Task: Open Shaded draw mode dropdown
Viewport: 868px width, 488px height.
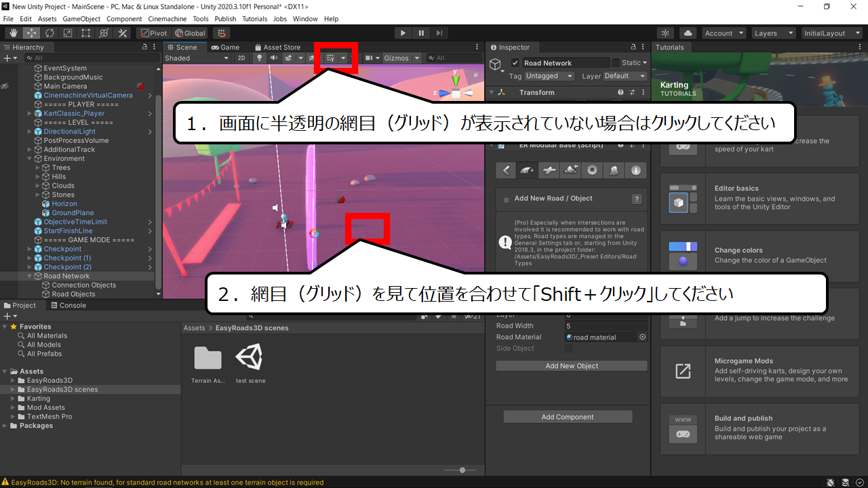Action: tap(197, 58)
